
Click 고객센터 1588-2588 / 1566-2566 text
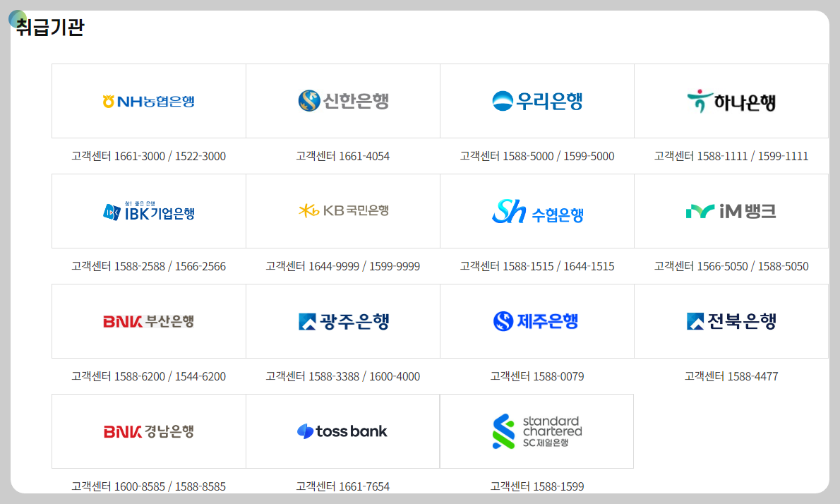pyautogui.click(x=149, y=266)
